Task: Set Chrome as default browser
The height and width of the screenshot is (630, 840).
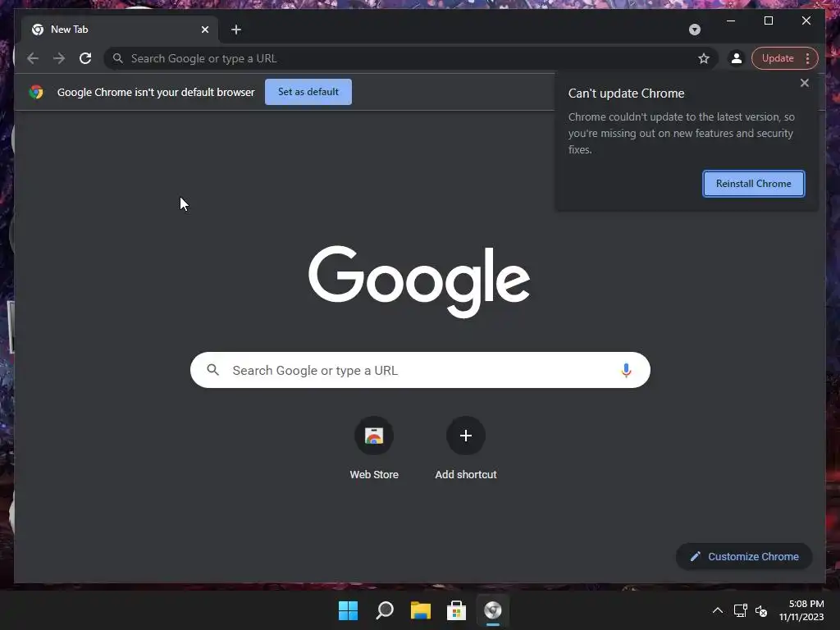Action: (x=308, y=92)
